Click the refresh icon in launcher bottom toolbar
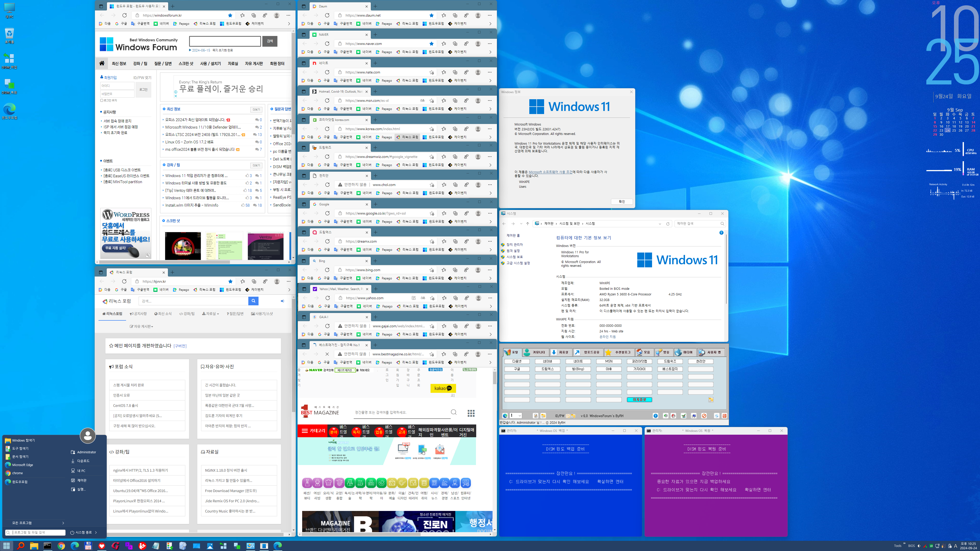 click(716, 416)
